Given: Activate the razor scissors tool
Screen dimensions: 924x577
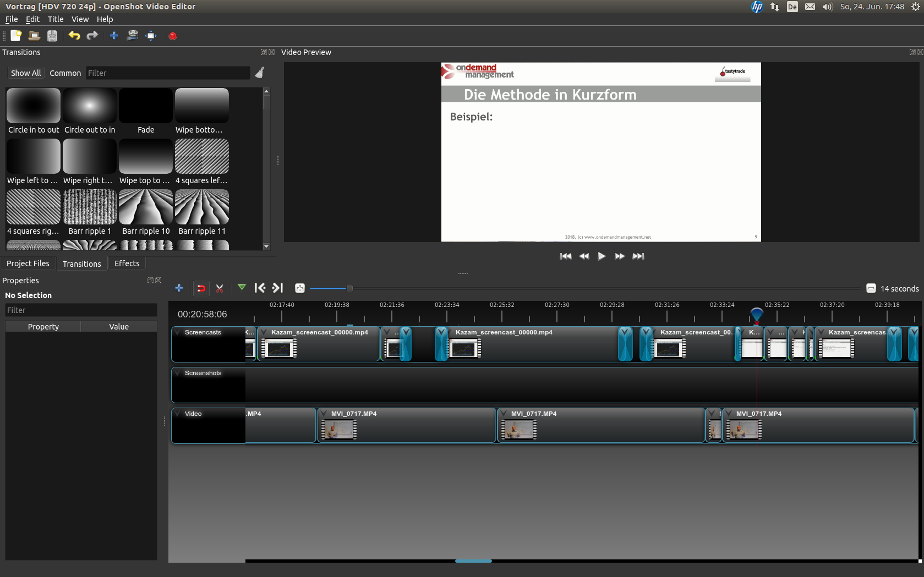Looking at the screenshot, I should coord(220,288).
